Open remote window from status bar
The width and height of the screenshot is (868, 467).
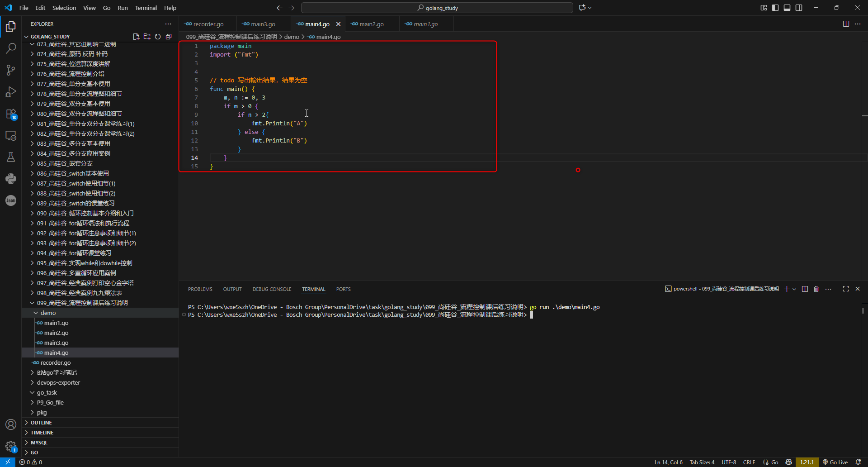pyautogui.click(x=8, y=462)
